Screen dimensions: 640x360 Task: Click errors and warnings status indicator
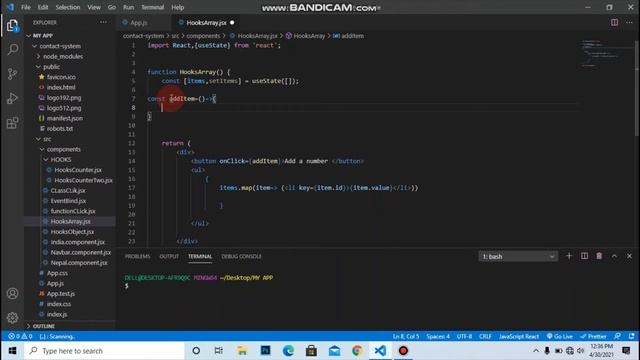tap(20, 336)
